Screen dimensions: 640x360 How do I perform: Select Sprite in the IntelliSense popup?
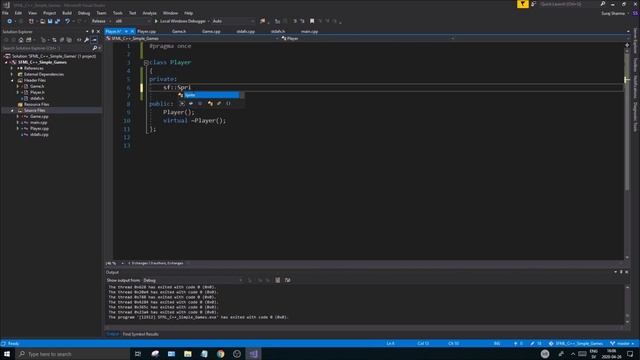[211, 95]
